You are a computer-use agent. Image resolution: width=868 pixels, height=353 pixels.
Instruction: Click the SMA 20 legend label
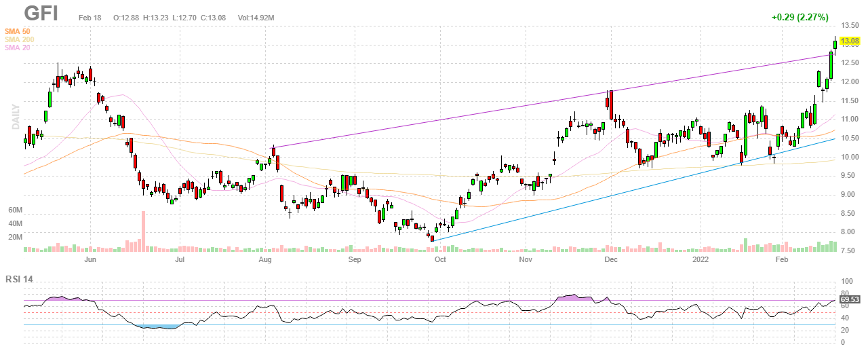19,48
